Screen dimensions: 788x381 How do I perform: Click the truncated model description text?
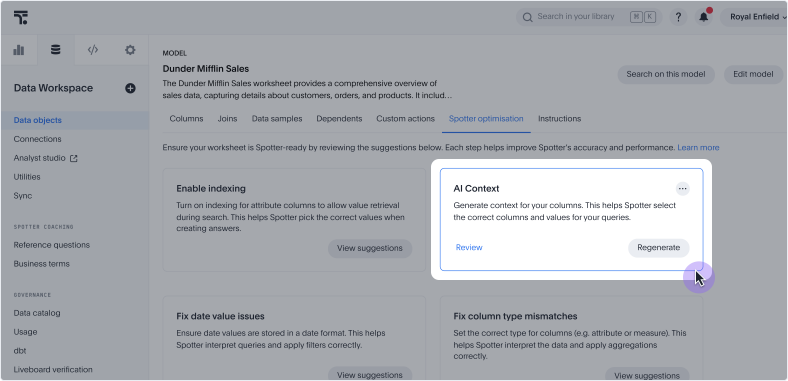pyautogui.click(x=307, y=89)
